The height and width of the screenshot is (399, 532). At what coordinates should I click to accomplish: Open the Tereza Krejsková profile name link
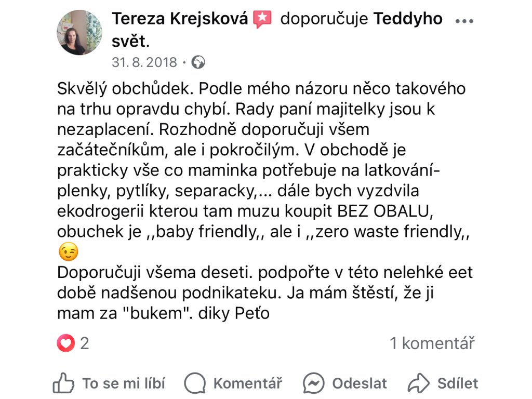(x=180, y=19)
